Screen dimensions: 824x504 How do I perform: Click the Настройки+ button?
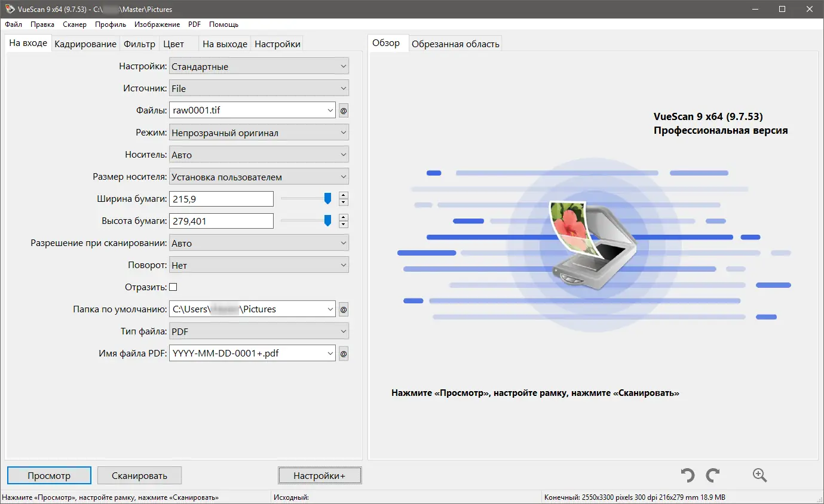click(x=320, y=475)
